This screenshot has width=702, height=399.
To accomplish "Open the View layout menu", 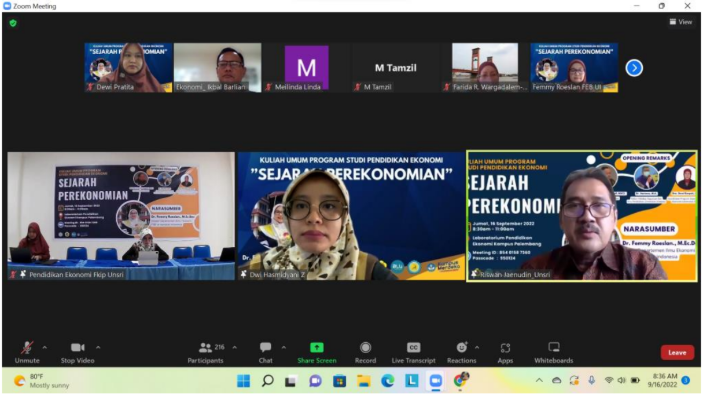I will click(x=681, y=21).
